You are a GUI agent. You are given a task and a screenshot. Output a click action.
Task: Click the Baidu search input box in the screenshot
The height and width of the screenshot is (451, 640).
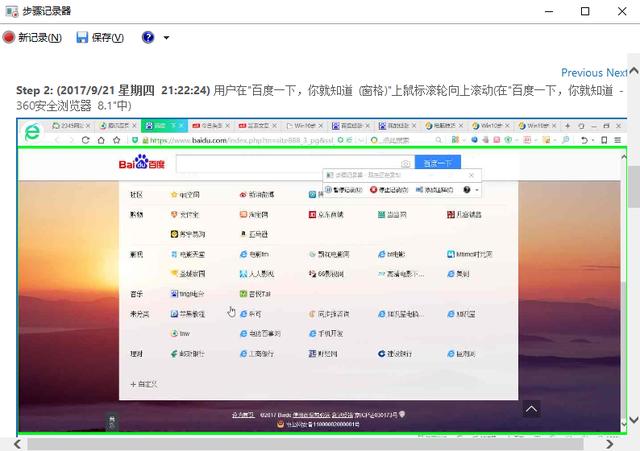click(290, 163)
